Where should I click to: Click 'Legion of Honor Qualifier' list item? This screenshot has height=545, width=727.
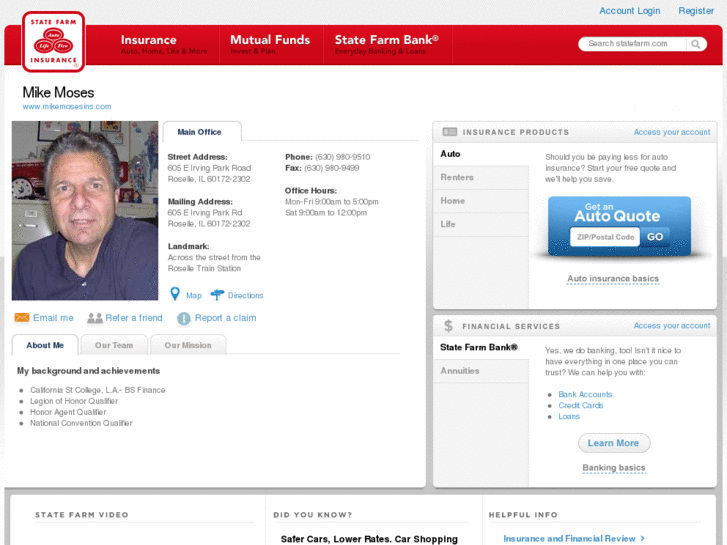74,401
